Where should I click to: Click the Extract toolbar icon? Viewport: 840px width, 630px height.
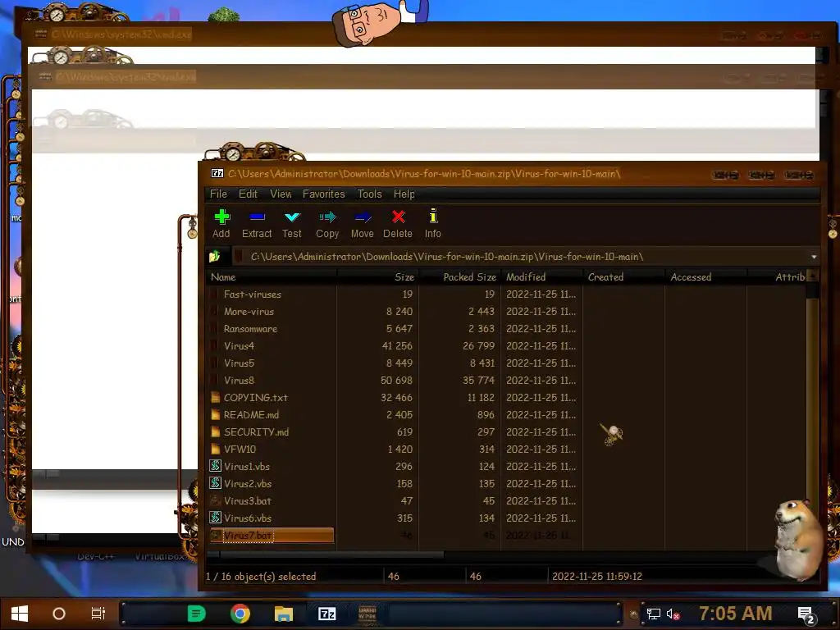(x=257, y=217)
